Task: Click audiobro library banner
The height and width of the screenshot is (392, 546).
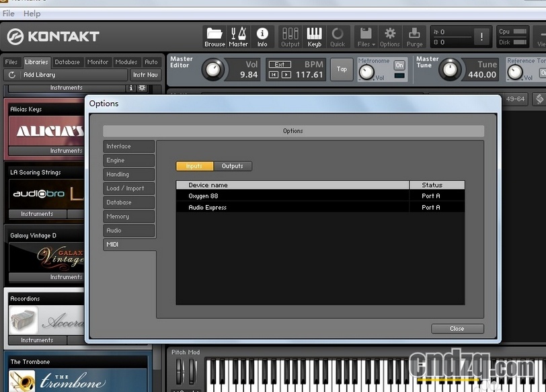Action: (x=46, y=194)
